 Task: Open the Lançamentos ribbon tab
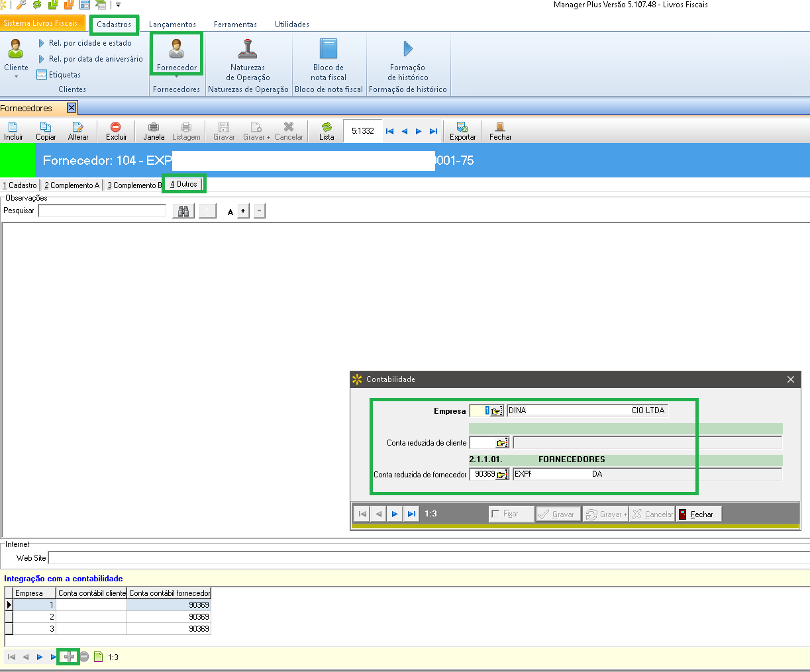pyautogui.click(x=172, y=24)
